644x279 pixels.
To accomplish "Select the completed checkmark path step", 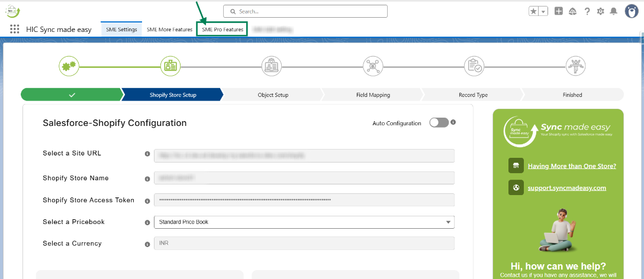I will [x=72, y=95].
